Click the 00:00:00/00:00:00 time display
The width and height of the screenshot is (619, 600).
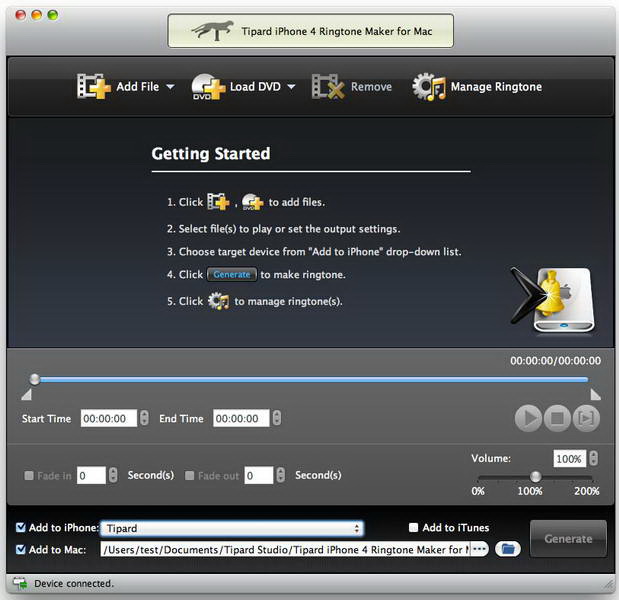click(555, 360)
